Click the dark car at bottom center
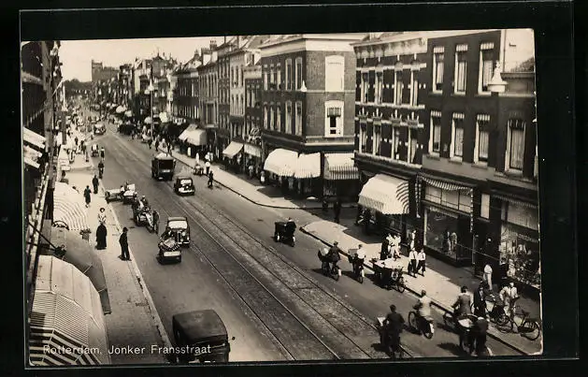The image size is (588, 377). (x=200, y=335)
